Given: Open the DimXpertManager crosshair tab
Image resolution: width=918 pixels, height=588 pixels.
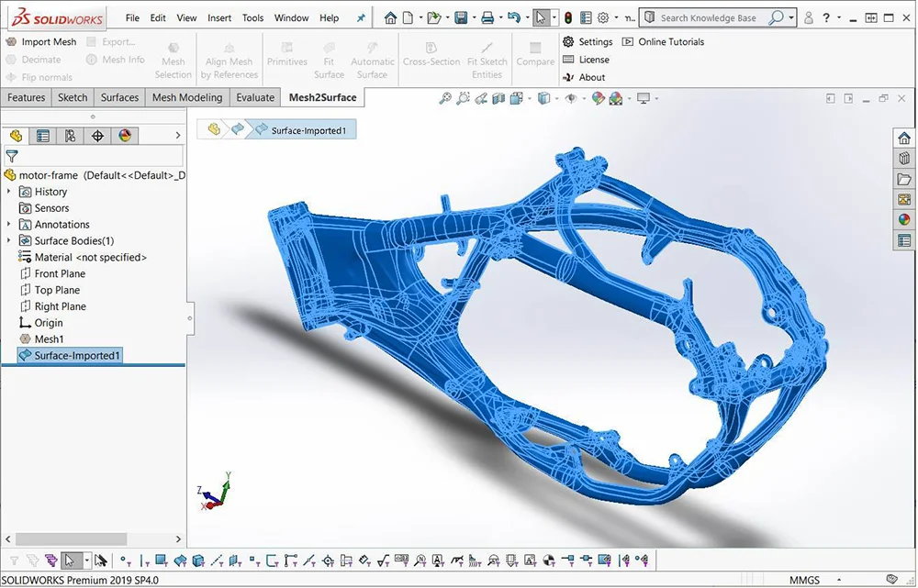Looking at the screenshot, I should (97, 136).
